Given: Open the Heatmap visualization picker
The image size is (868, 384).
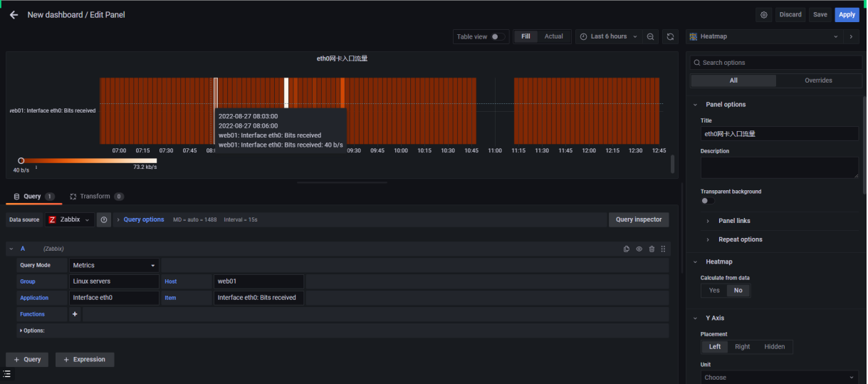Looking at the screenshot, I should (x=764, y=36).
